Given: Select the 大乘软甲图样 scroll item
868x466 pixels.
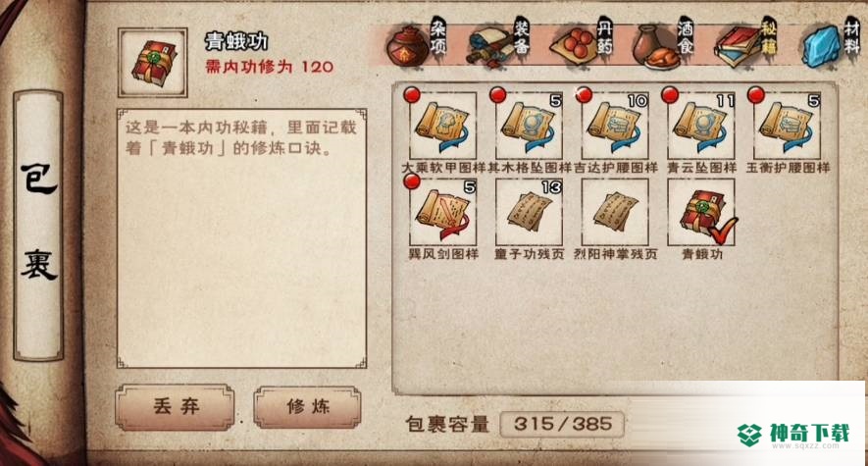Looking at the screenshot, I should (x=443, y=126).
